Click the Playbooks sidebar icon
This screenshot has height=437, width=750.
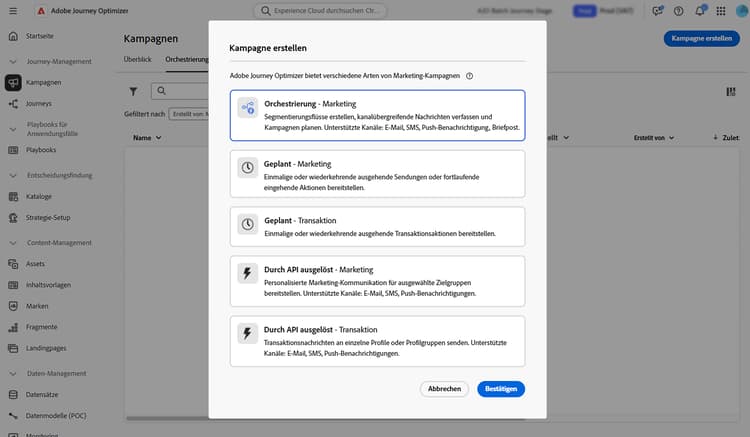click(13, 150)
